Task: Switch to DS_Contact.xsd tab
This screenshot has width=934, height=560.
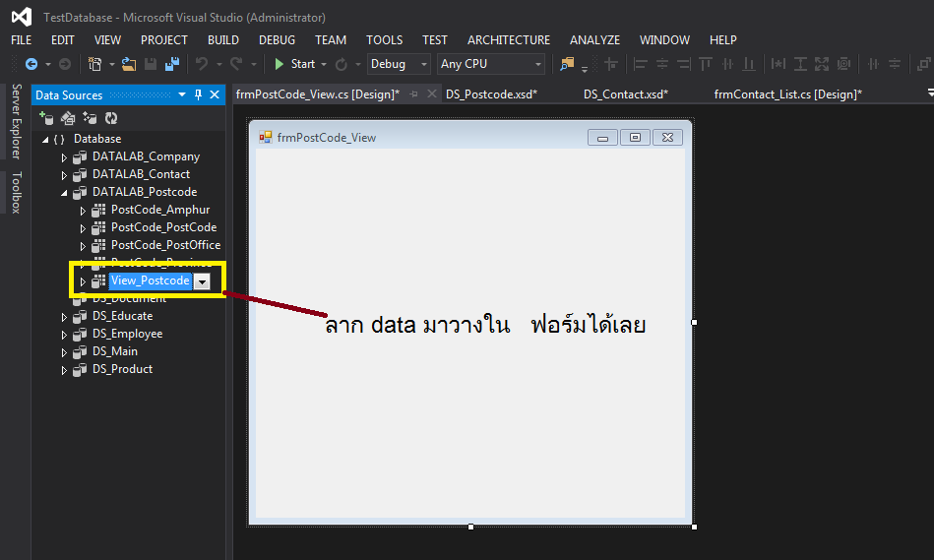Action: [625, 94]
